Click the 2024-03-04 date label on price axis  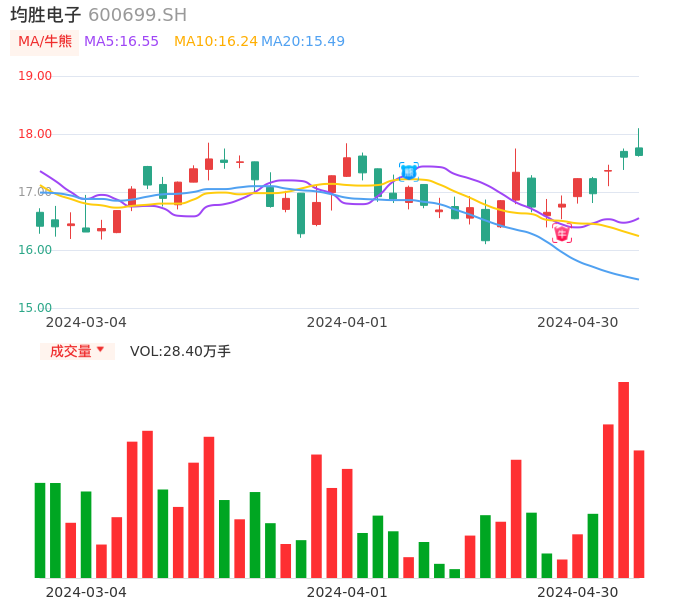[x=86, y=322]
